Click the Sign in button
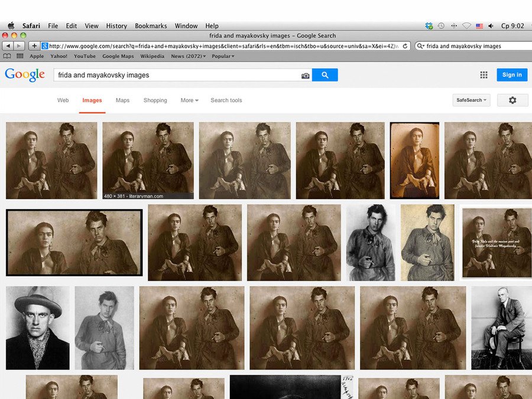The image size is (532, 399). coord(512,75)
